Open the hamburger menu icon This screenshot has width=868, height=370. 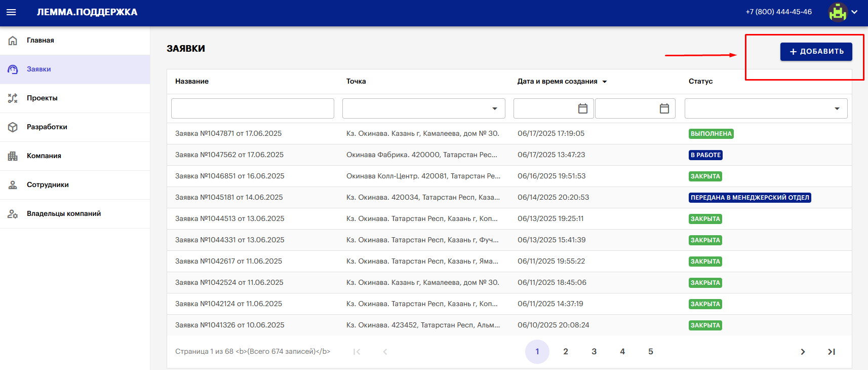pyautogui.click(x=11, y=12)
